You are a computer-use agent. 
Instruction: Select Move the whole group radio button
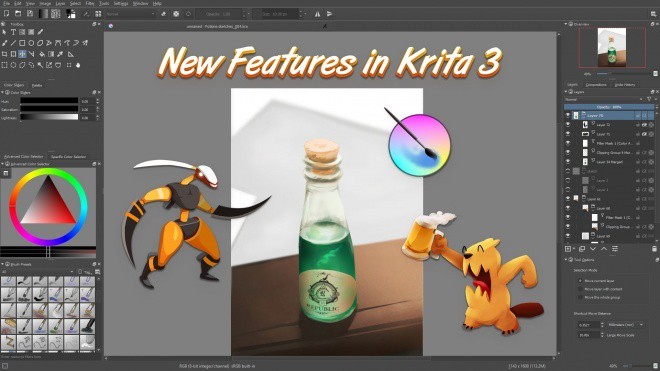(580, 297)
